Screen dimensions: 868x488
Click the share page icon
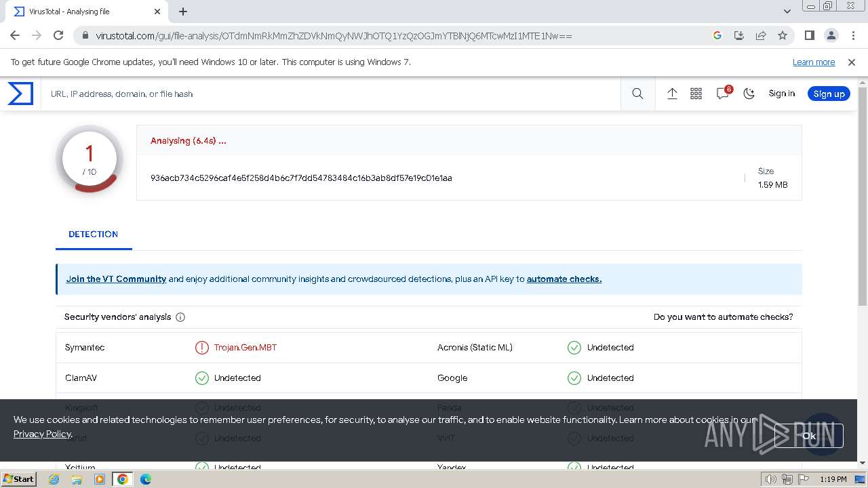(761, 35)
